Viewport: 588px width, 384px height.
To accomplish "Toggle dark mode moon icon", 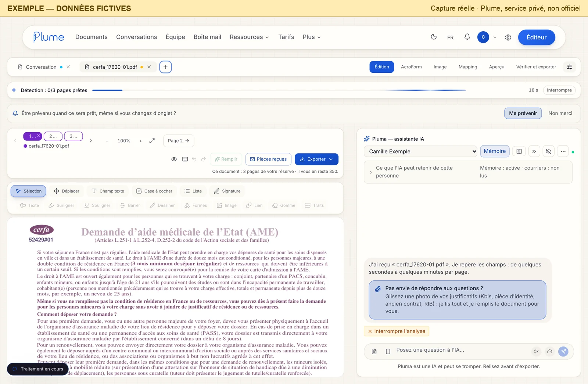I will point(434,37).
